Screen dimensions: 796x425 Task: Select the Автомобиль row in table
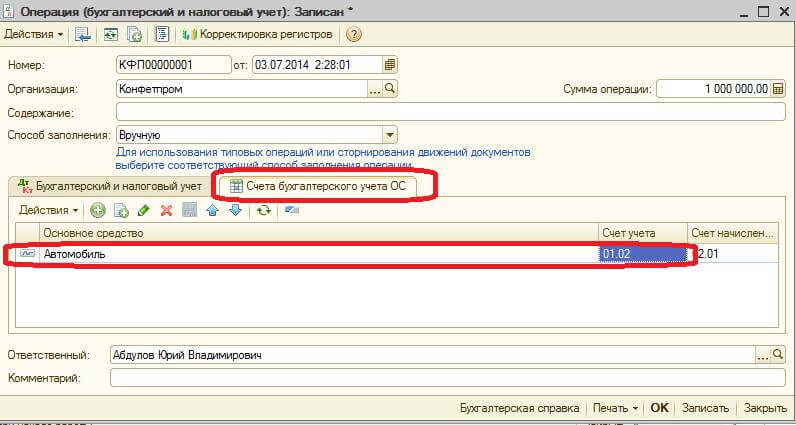tap(300, 254)
